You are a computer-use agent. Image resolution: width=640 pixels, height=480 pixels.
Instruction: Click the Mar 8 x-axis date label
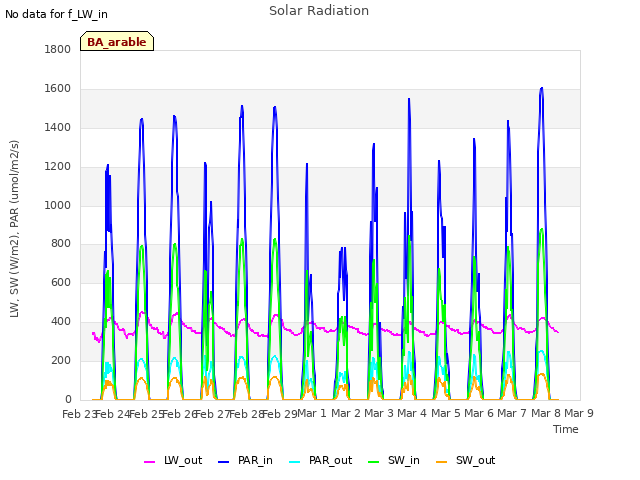pos(546,413)
